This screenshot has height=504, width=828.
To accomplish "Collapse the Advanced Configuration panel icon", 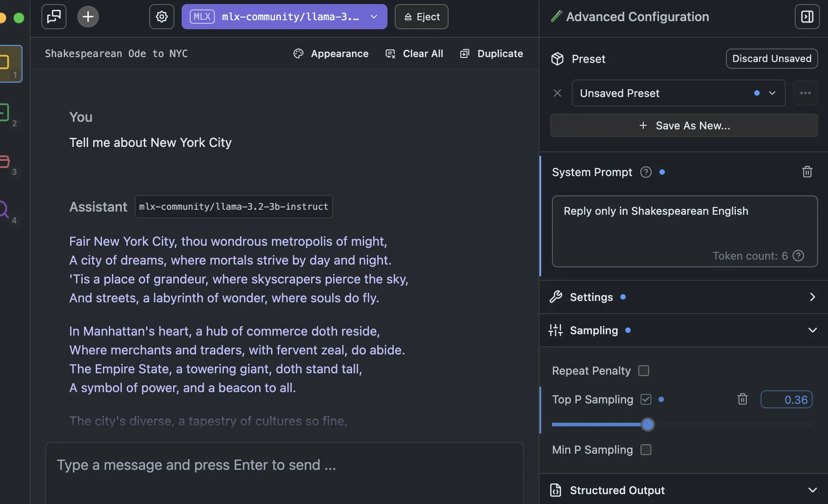I will pos(807,17).
